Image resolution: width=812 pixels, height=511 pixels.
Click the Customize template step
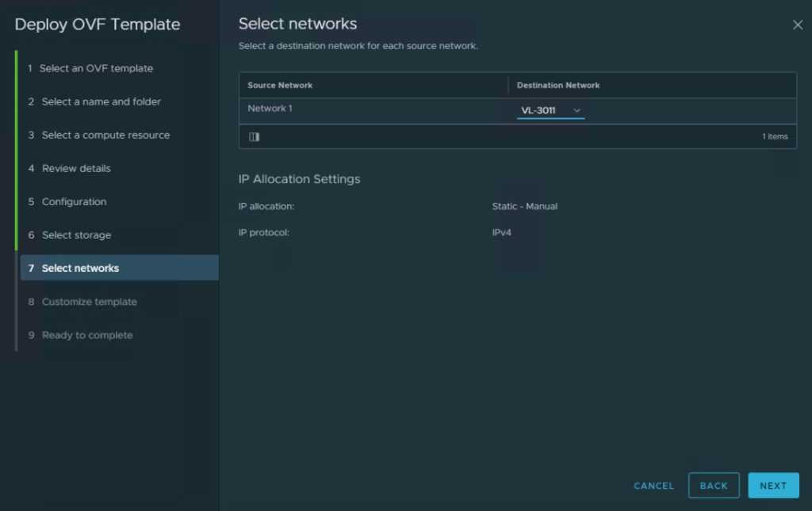[x=89, y=302]
